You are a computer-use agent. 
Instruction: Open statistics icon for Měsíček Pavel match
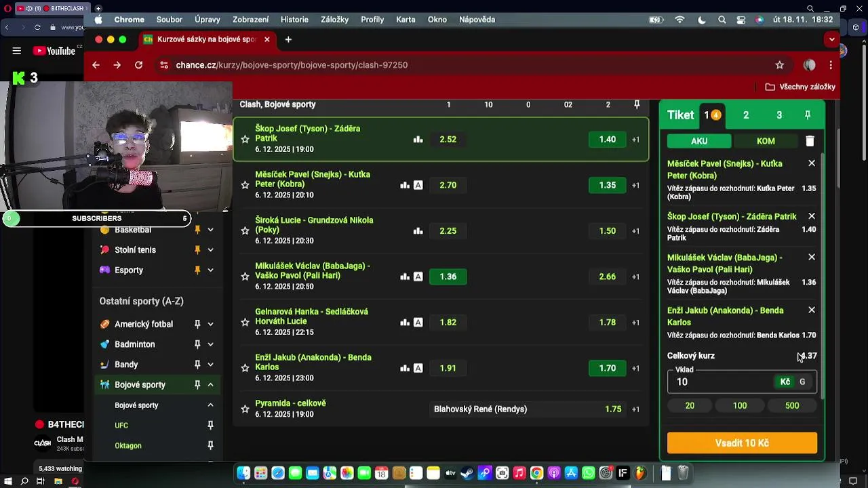(405, 185)
